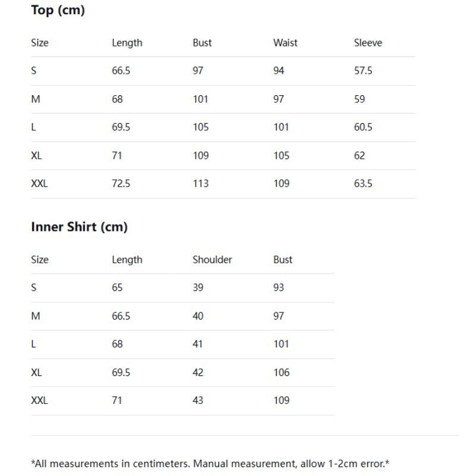Click size S row in Top table

tap(223, 71)
